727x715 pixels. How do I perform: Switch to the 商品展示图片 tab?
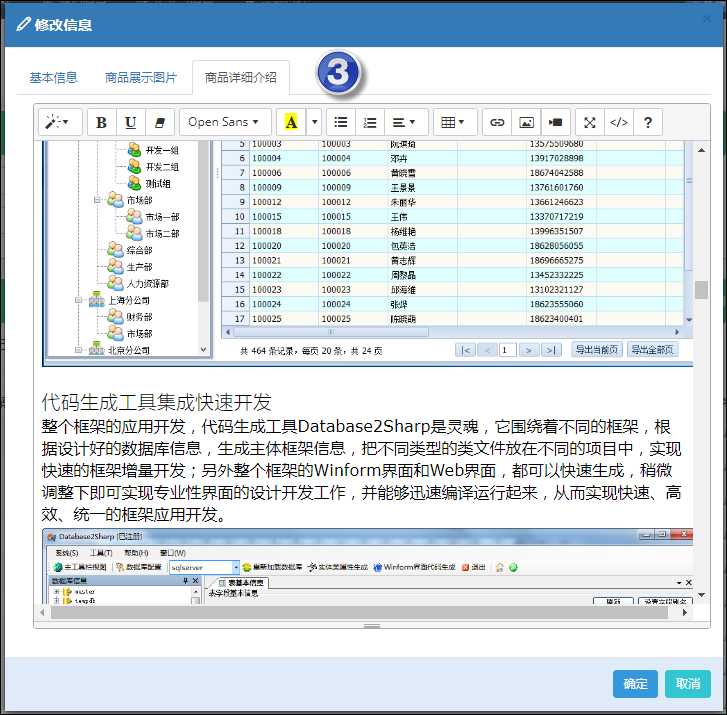click(140, 77)
